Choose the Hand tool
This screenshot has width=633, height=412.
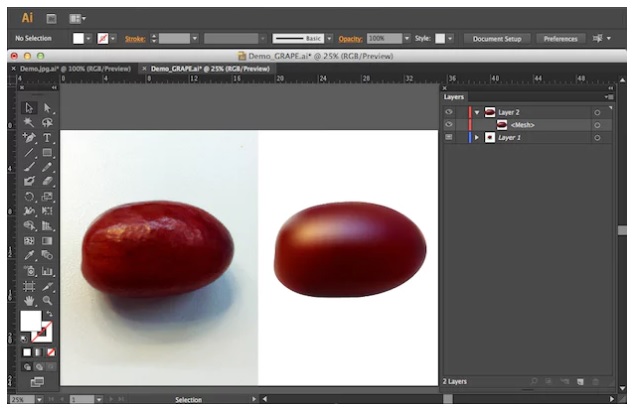[29, 301]
